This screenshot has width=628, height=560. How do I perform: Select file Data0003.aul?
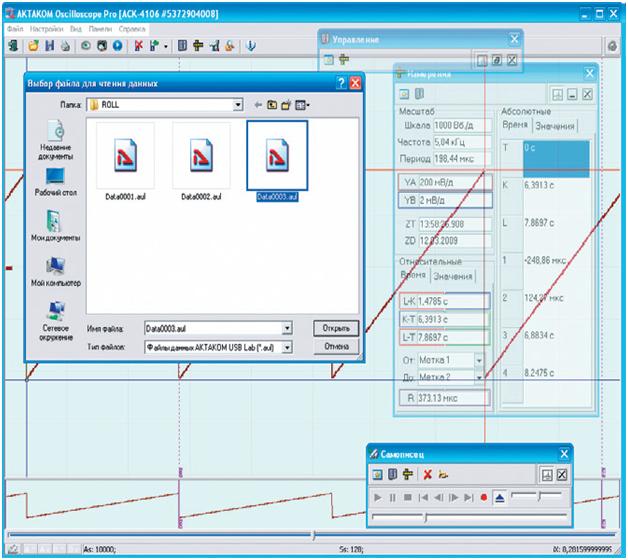tap(277, 161)
